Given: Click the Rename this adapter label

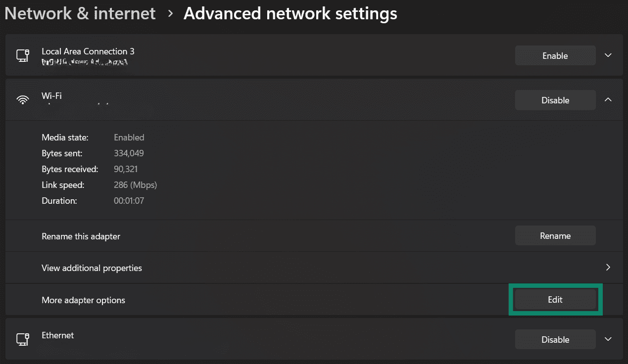Looking at the screenshot, I should [81, 236].
